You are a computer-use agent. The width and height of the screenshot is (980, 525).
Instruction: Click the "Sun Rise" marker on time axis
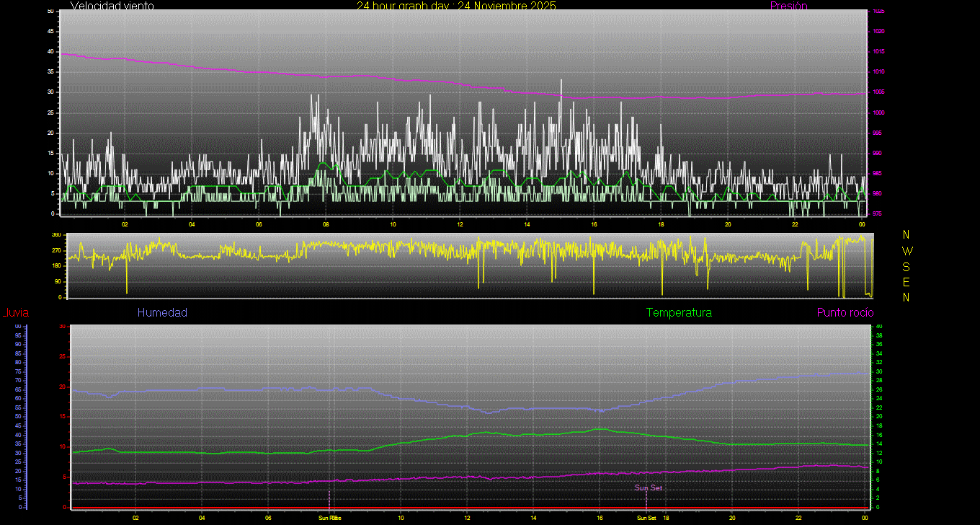point(330,518)
